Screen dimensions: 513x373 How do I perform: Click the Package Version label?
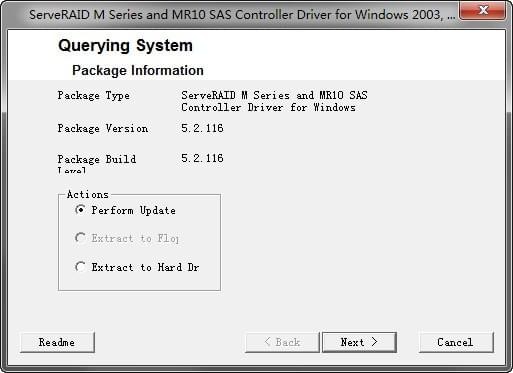coord(103,129)
